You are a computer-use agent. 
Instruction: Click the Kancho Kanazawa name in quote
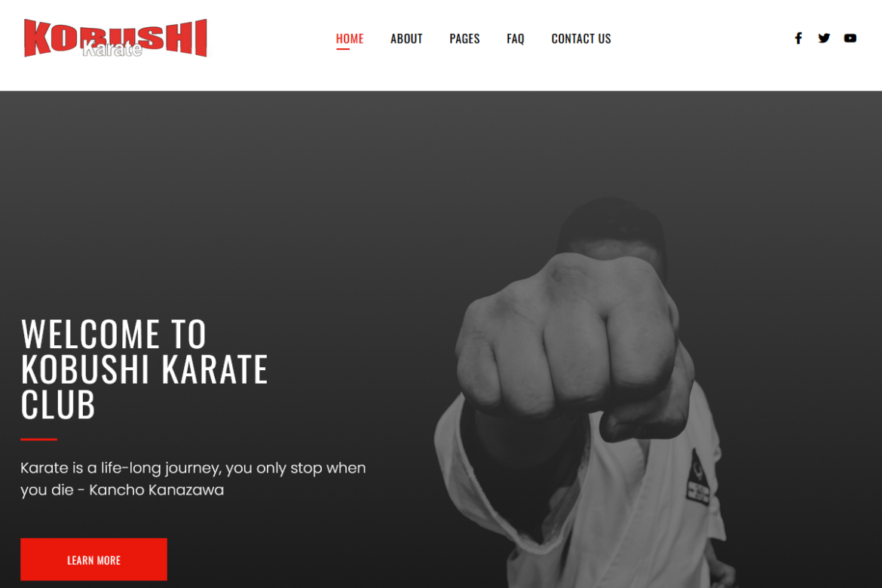click(x=156, y=490)
